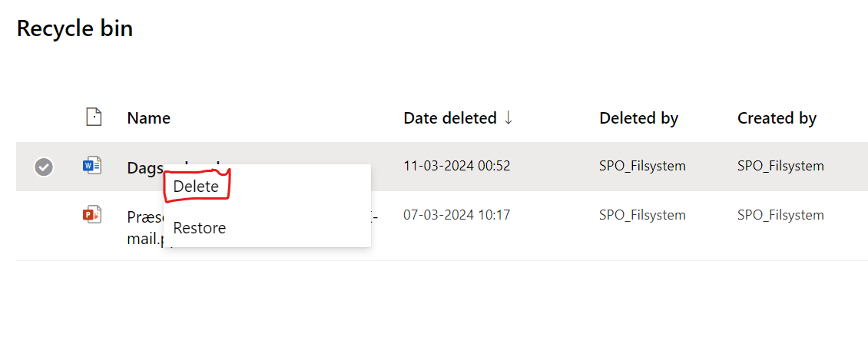Viewport: 868px width, 347px height.
Task: Open the Date deleted column header options
Action: tap(449, 118)
